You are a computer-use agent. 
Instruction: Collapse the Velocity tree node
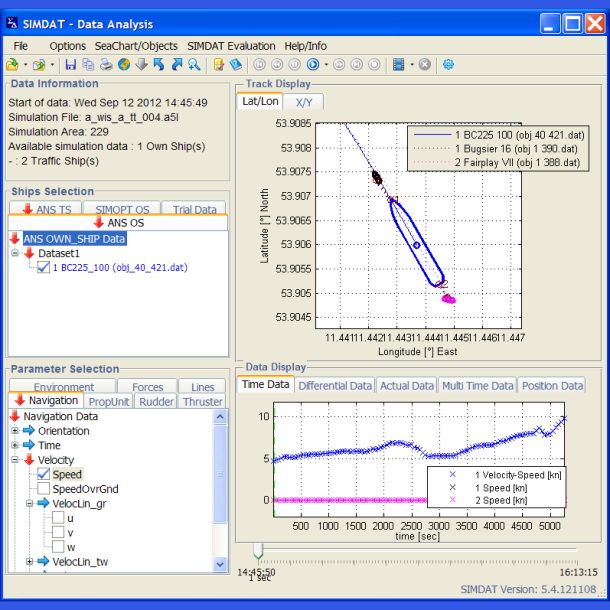click(15, 460)
